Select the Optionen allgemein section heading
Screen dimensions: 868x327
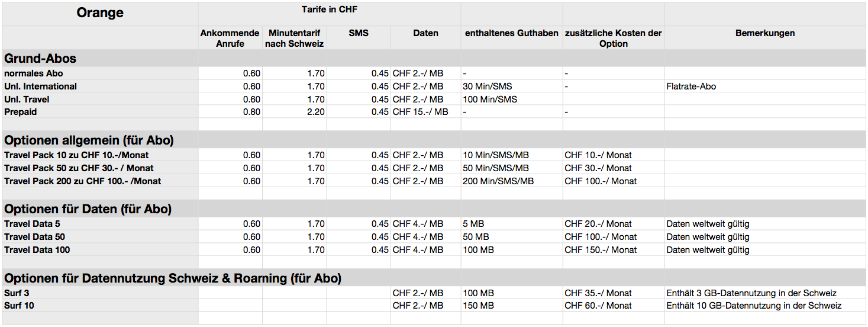(89, 140)
